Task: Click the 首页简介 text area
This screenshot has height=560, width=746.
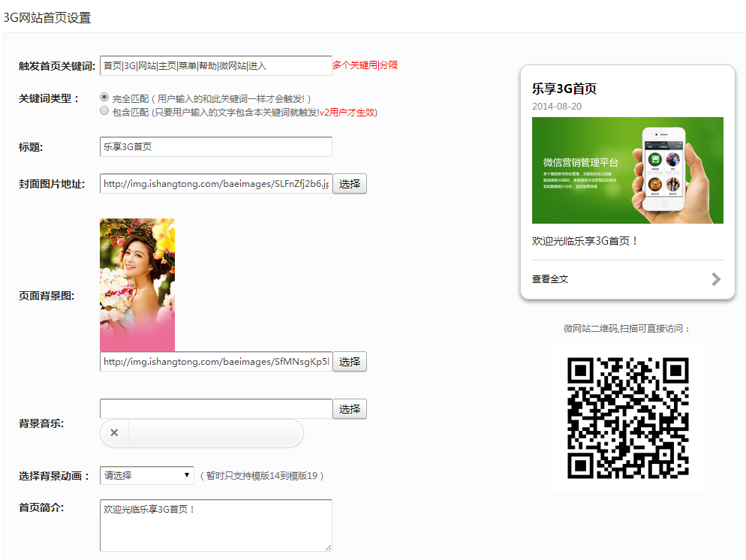Action: coord(215,525)
